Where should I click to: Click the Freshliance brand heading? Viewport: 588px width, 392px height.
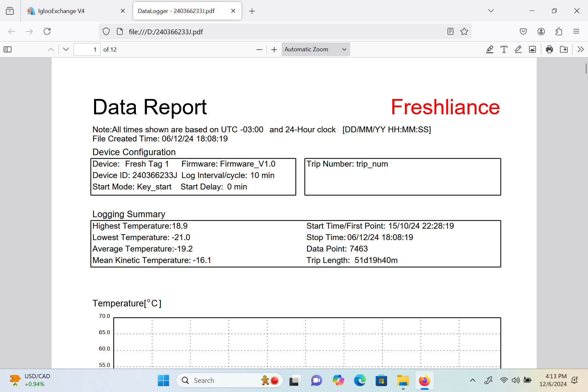445,107
